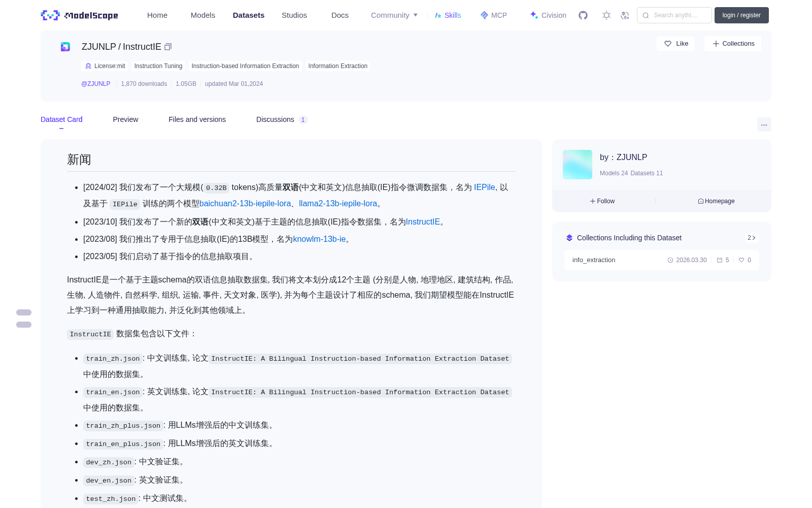Open the MCP page
This screenshot has height=508, width=812.
pos(494,15)
